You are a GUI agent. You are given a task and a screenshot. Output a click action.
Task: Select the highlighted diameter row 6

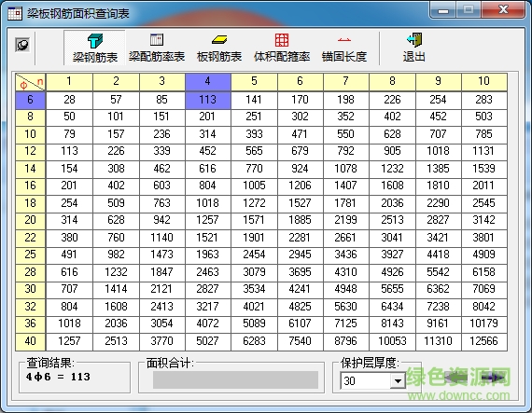[x=30, y=100]
